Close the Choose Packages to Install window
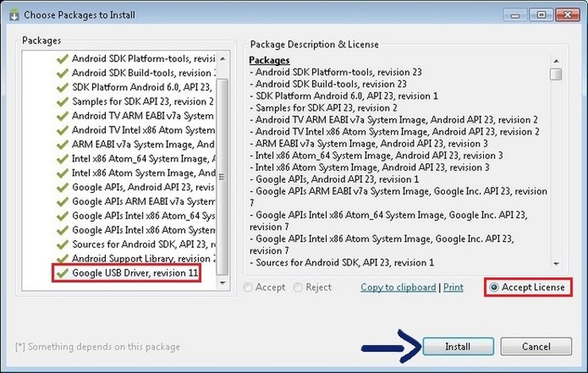The width and height of the screenshot is (588, 373). (567, 15)
